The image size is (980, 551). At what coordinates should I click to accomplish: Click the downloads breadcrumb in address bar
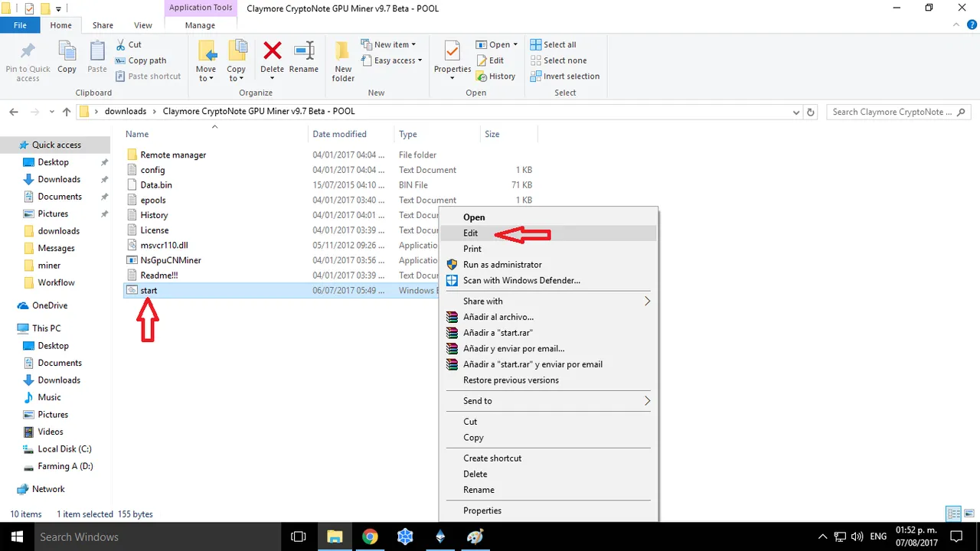[125, 111]
